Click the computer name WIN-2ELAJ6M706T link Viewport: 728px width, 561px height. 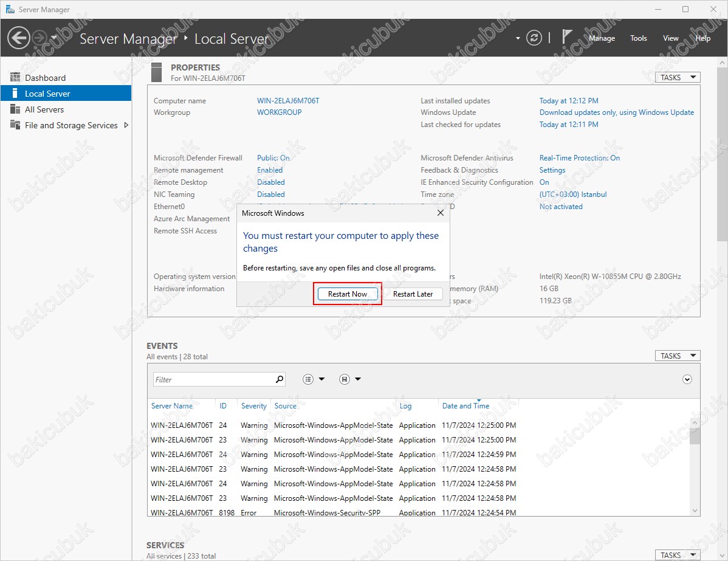click(x=288, y=101)
